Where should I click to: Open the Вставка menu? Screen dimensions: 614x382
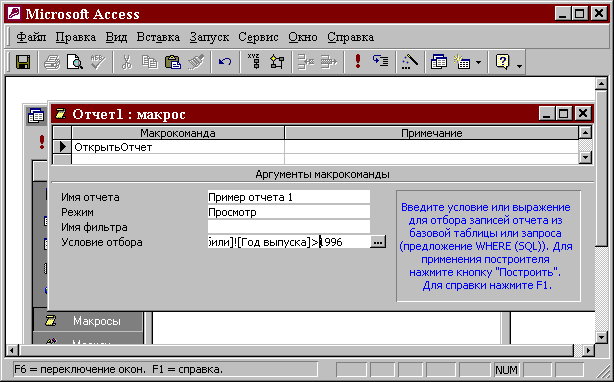point(158,37)
